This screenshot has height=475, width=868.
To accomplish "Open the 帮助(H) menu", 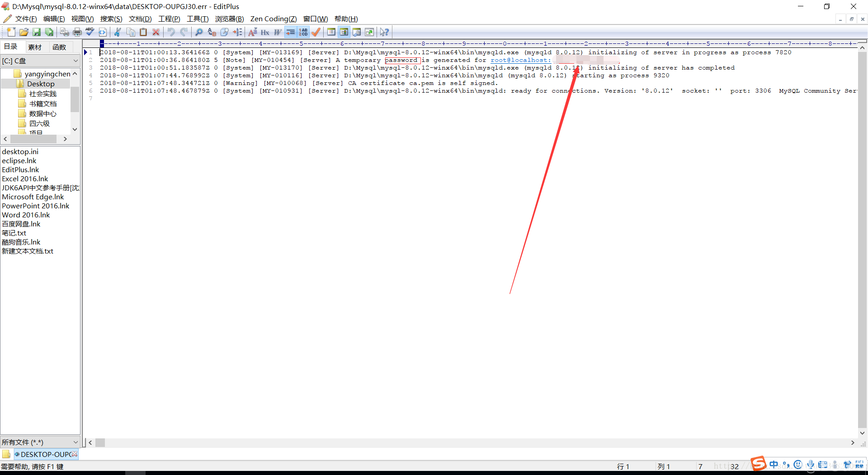I will tap(346, 19).
